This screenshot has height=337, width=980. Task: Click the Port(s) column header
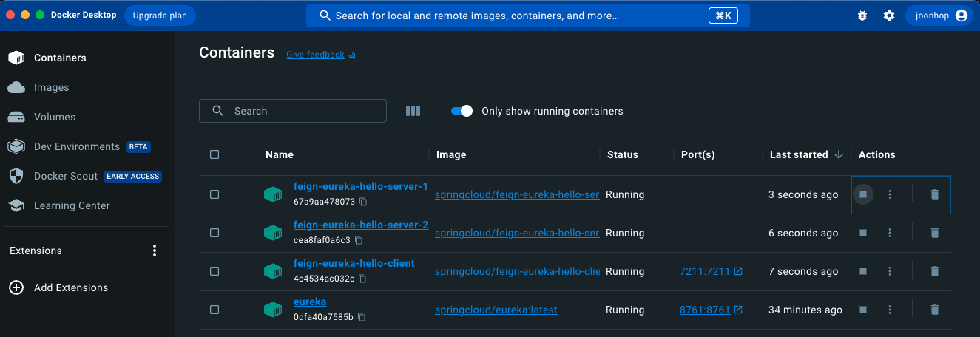click(698, 154)
